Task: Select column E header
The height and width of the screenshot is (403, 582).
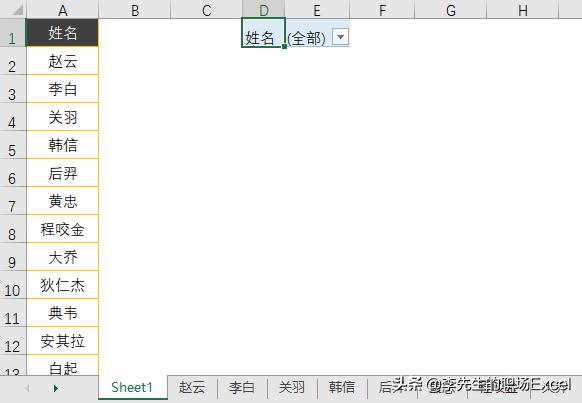Action: coord(317,9)
